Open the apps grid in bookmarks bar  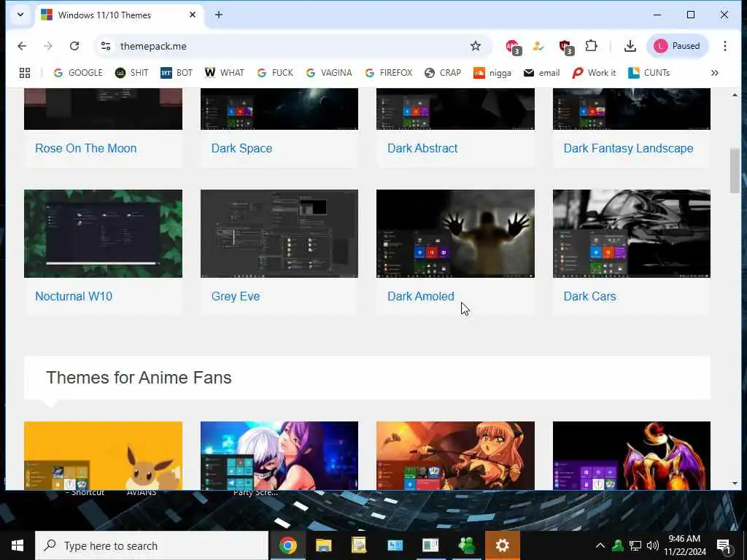tap(25, 73)
